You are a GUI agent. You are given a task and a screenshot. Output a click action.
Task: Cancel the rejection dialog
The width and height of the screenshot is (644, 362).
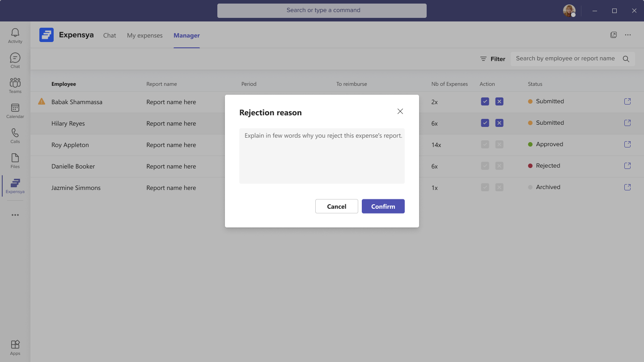coord(336,206)
